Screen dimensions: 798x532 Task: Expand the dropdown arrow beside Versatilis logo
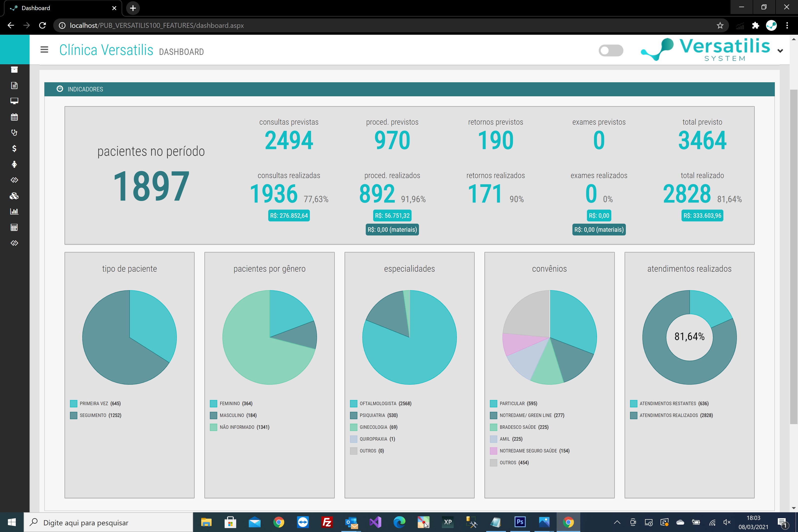780,51
